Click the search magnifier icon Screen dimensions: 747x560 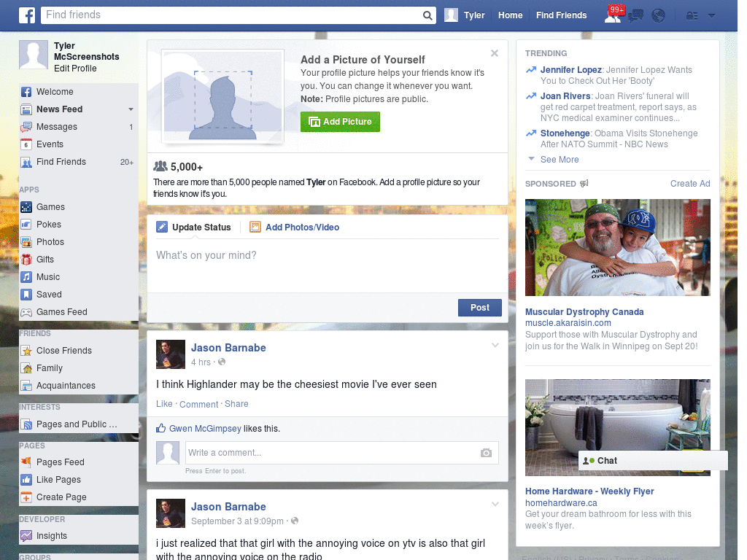(427, 15)
